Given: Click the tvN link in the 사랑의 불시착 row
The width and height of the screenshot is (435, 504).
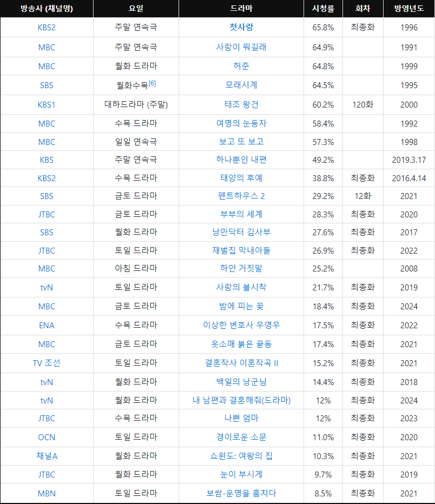Looking at the screenshot, I should 47,288.
